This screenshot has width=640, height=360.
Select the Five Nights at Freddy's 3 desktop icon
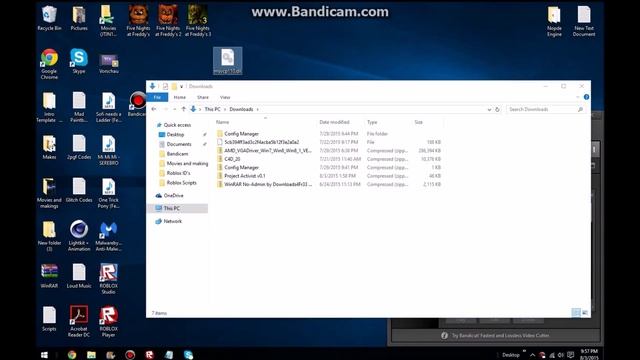pyautogui.click(x=198, y=21)
